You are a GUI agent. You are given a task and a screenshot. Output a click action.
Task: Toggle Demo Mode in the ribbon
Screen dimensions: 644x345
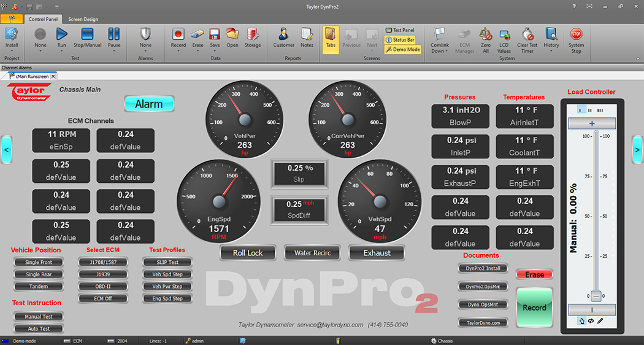403,49
